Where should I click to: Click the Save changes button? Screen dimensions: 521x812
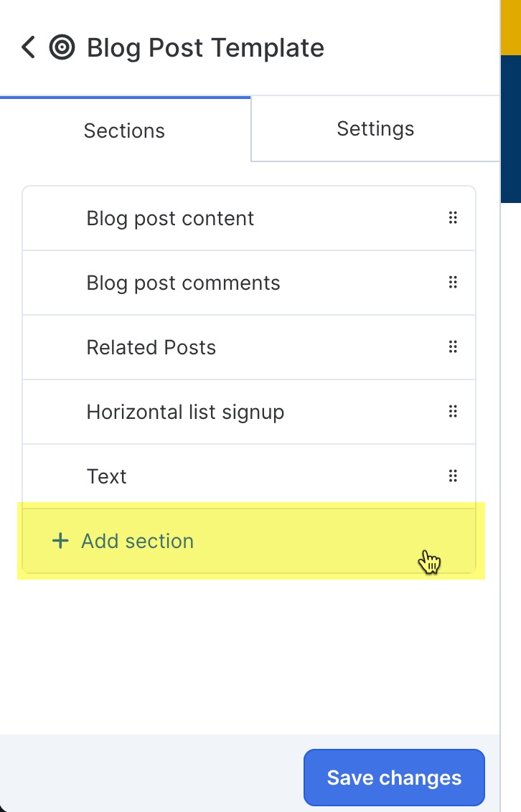(393, 778)
